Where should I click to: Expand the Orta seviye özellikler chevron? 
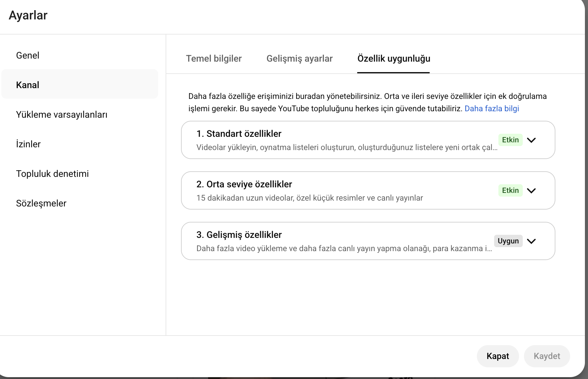tap(531, 191)
